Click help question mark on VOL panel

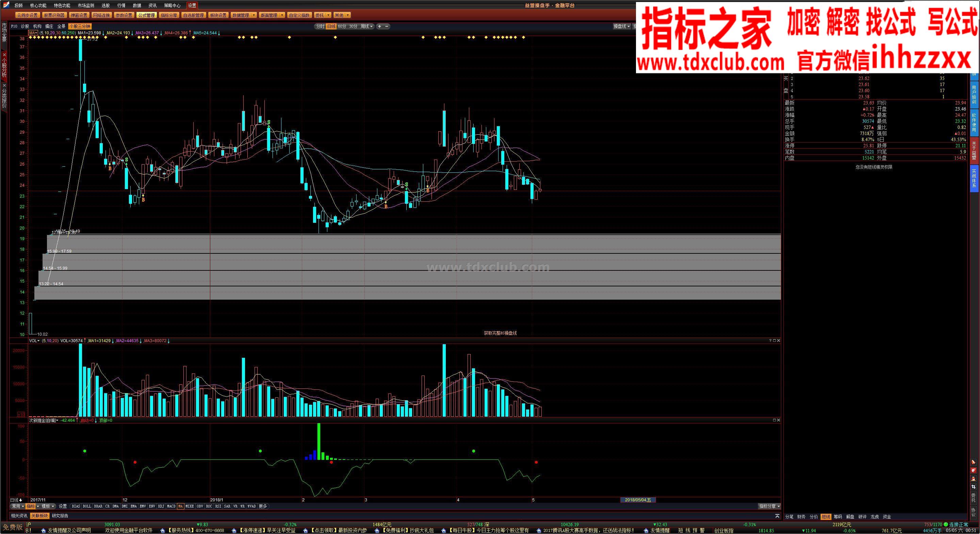770,341
